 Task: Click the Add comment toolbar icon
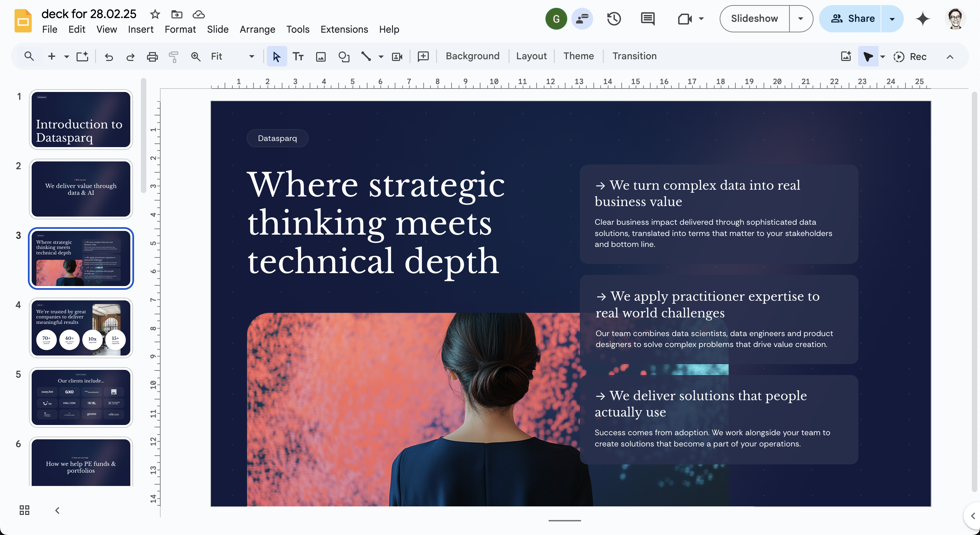[x=423, y=56]
